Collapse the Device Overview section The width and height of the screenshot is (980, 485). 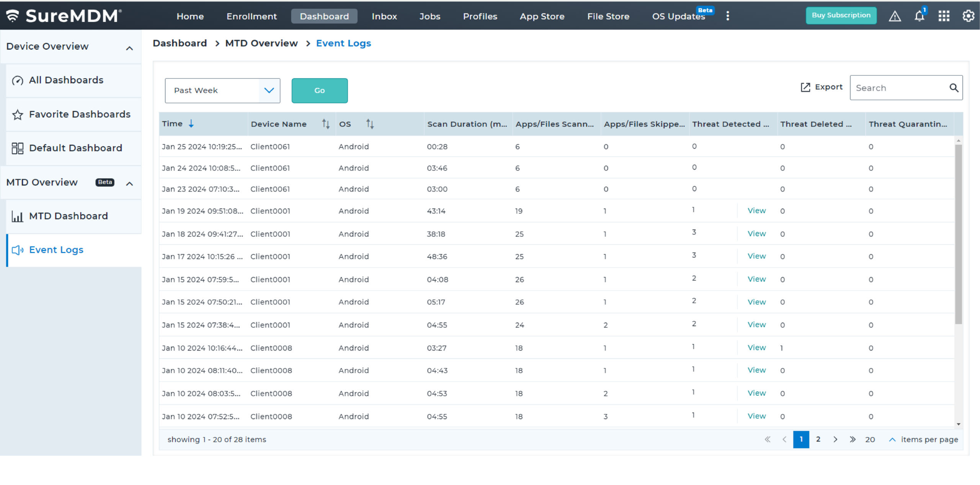click(130, 48)
